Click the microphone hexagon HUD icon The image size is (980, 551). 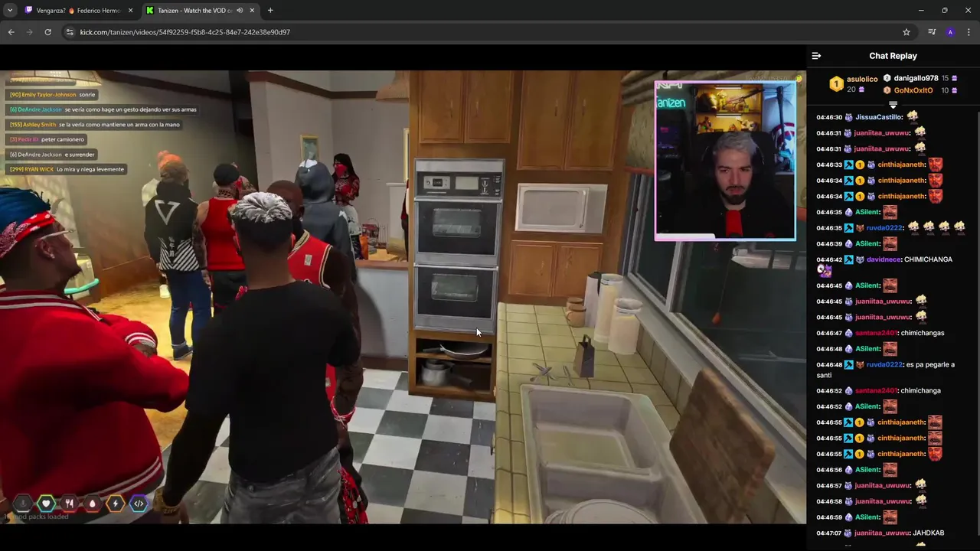(x=23, y=503)
